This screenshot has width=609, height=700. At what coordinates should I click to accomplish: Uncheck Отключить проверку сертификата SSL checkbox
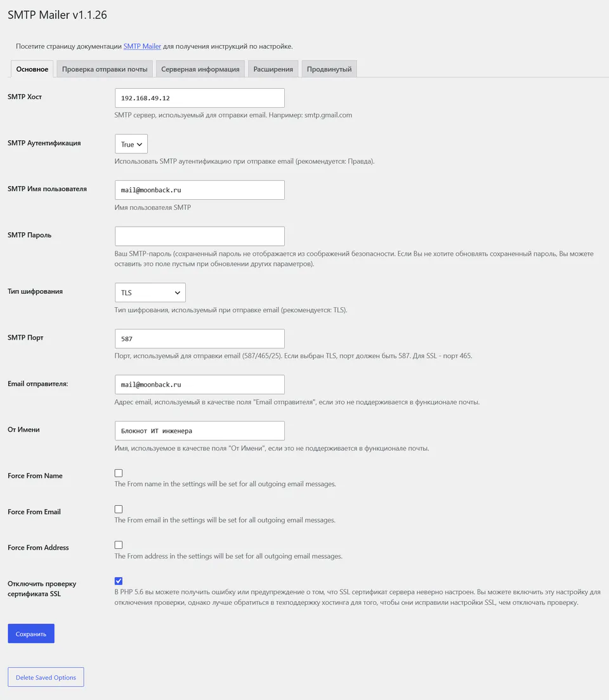[x=118, y=581]
